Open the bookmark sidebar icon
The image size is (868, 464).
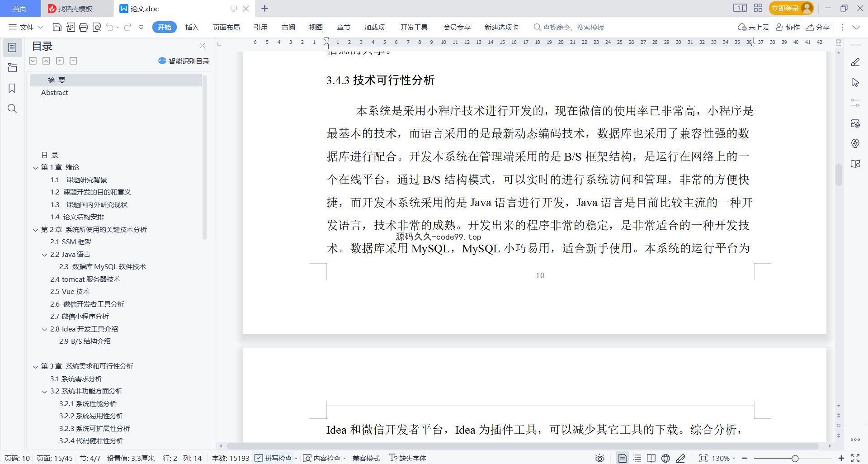tap(12, 88)
